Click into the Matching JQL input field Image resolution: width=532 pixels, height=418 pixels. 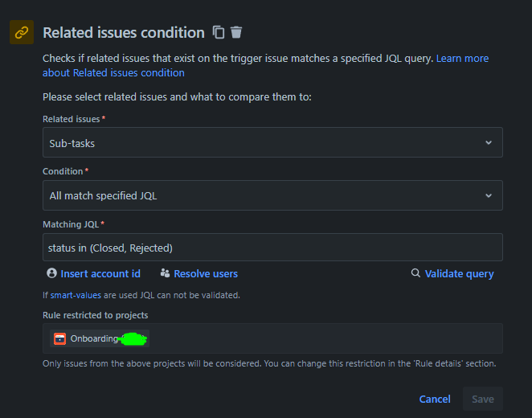coord(272,248)
